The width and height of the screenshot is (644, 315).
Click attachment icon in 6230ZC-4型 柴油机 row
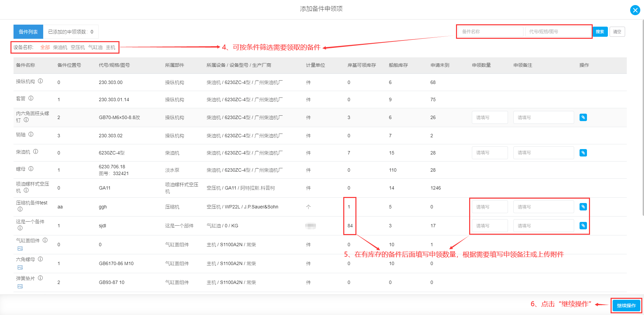pos(583,153)
